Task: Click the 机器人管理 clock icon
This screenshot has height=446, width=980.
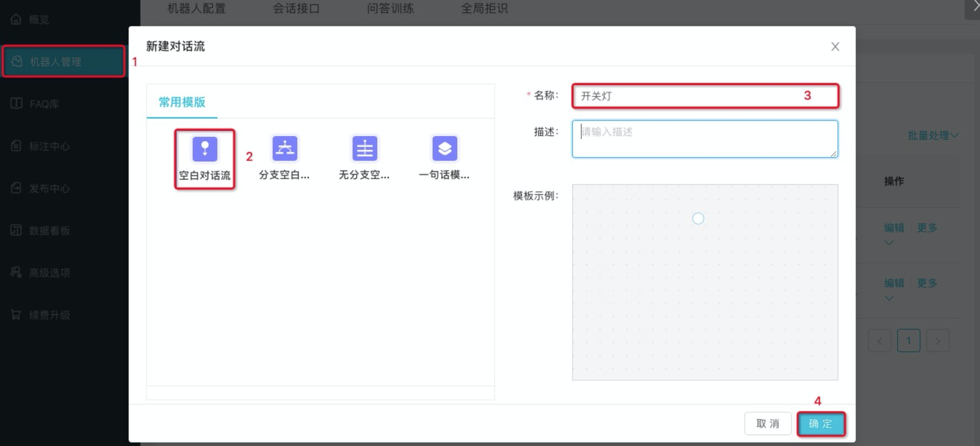Action: click(16, 61)
